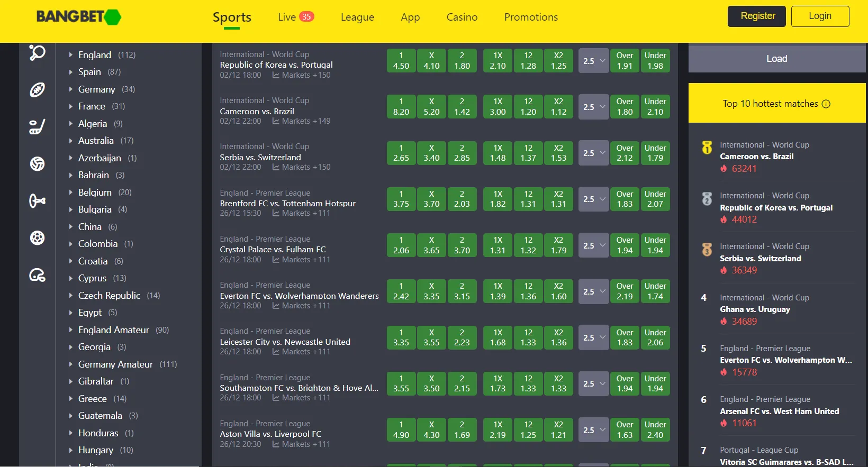Click info icon beside Top 10 hottest matches
This screenshot has height=467, width=868.
(x=826, y=104)
